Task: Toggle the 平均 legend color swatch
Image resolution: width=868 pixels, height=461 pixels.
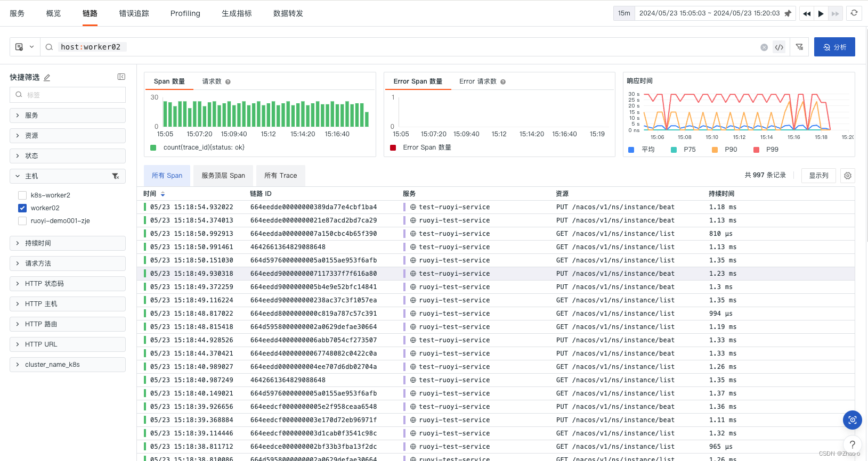Action: (x=631, y=150)
